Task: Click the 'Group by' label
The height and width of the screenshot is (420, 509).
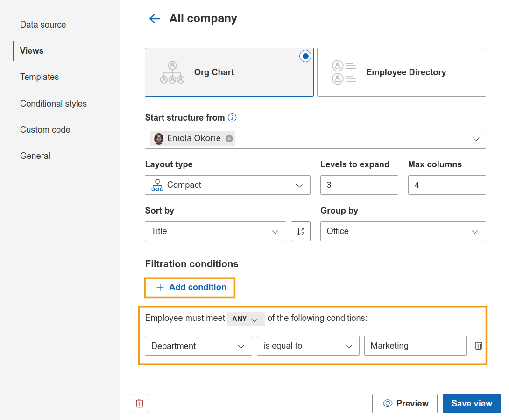Action: pyautogui.click(x=339, y=211)
